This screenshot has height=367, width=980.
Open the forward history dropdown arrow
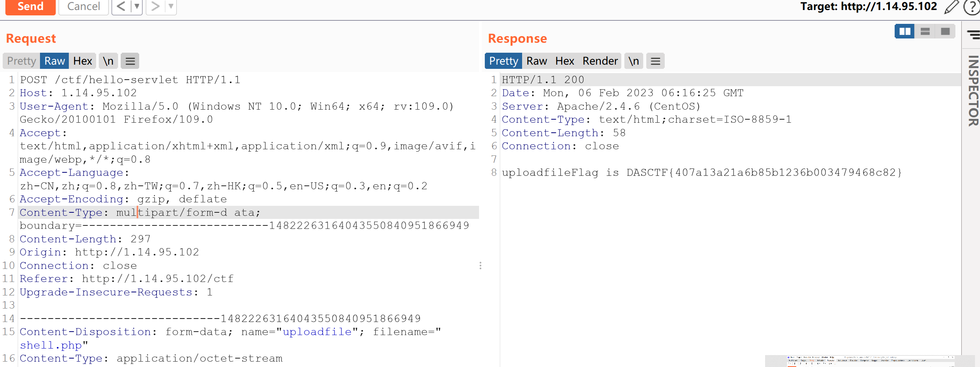(171, 7)
